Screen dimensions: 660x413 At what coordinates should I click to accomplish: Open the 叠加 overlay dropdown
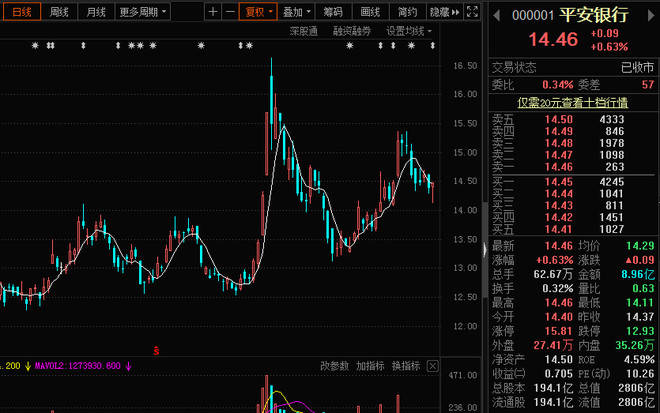pyautogui.click(x=296, y=12)
